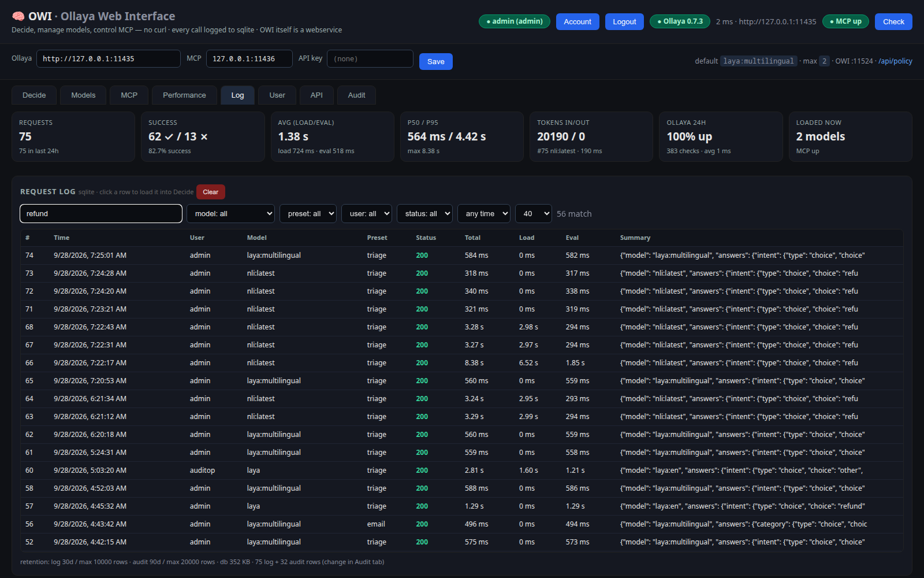Click the MCP up status badge
Viewport: 924px width, 578px height.
(845, 21)
